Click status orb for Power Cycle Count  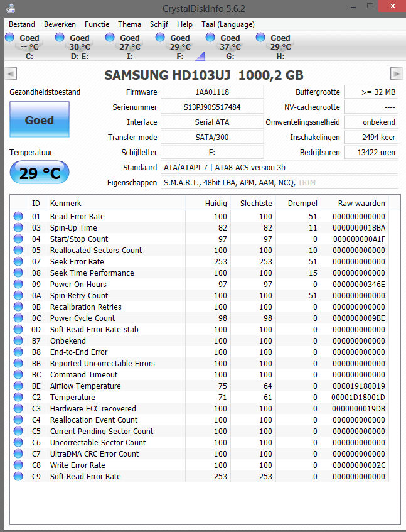18,318
